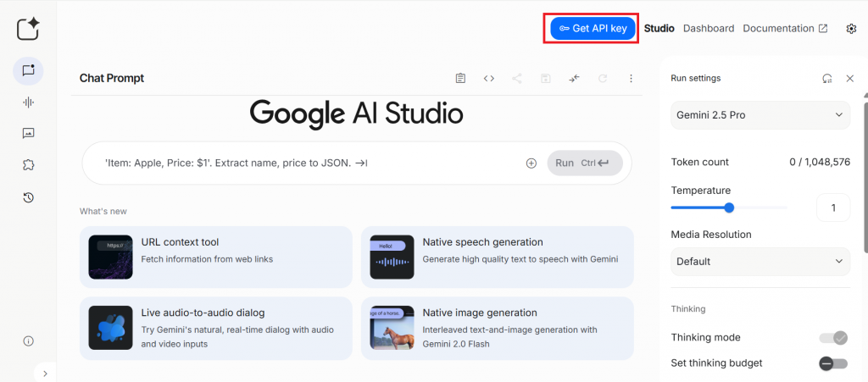Click the compare mode icon

(x=575, y=79)
